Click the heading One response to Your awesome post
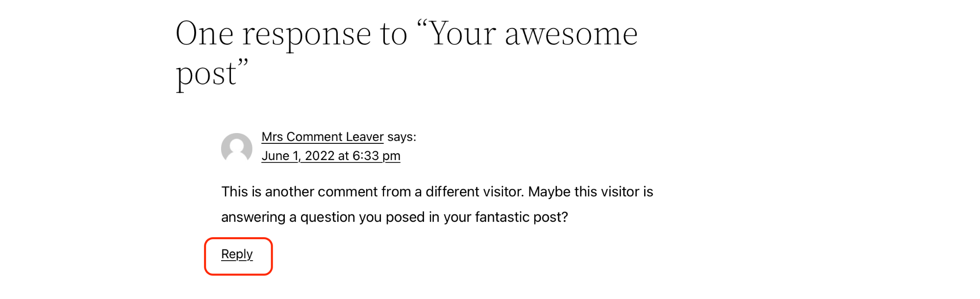The width and height of the screenshot is (980, 299). click(x=407, y=52)
